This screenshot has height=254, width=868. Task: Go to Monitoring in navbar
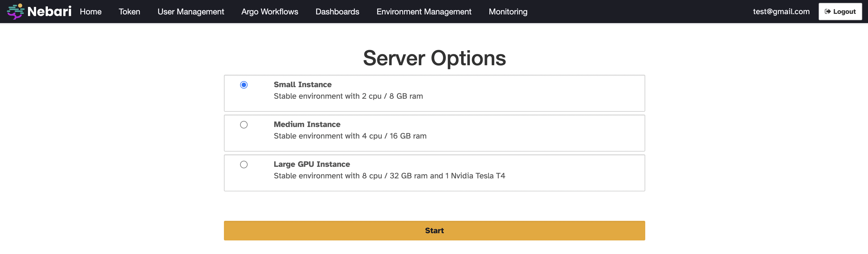coord(508,12)
